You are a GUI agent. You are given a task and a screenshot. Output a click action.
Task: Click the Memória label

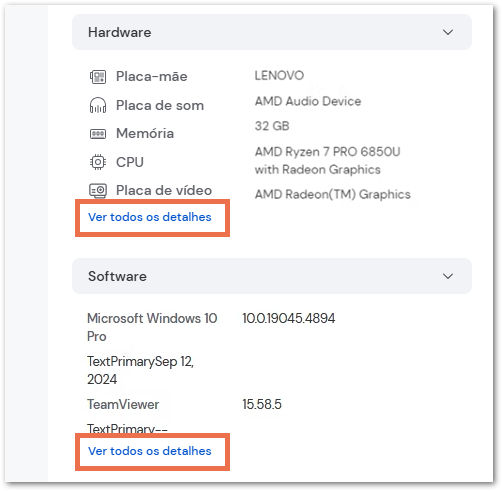click(x=145, y=133)
